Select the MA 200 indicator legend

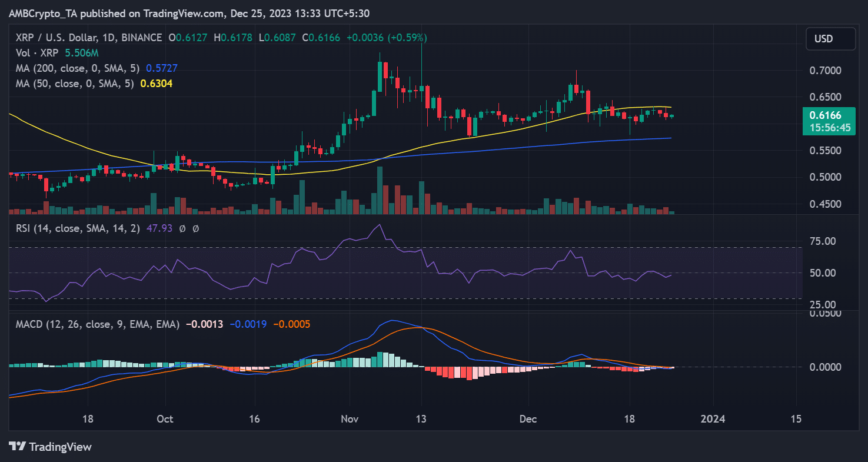(x=77, y=68)
